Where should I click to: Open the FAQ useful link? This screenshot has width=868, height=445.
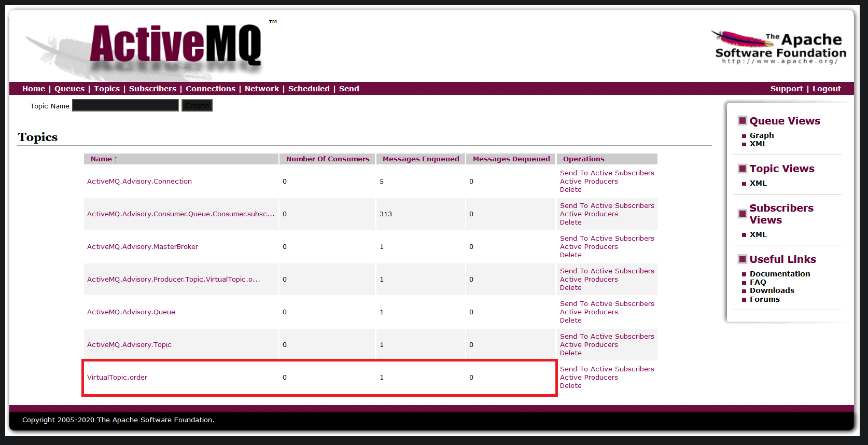[758, 282]
